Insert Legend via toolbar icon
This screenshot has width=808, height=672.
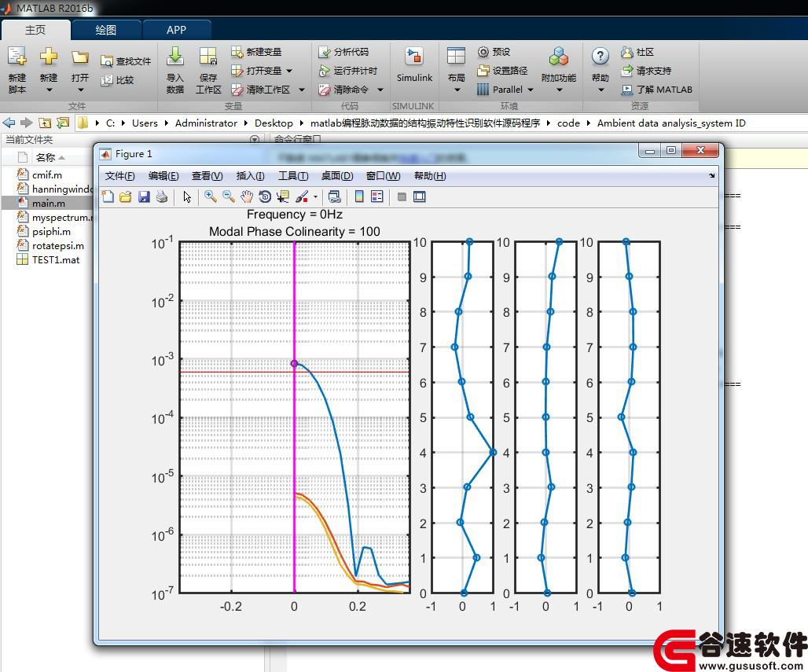click(x=377, y=196)
